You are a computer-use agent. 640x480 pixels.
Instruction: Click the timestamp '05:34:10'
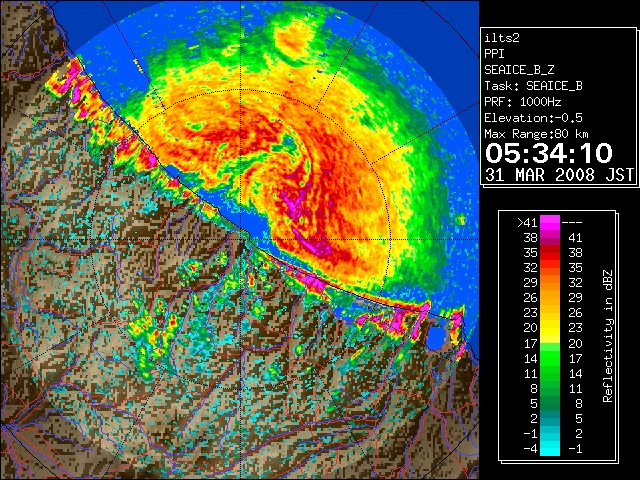point(549,153)
